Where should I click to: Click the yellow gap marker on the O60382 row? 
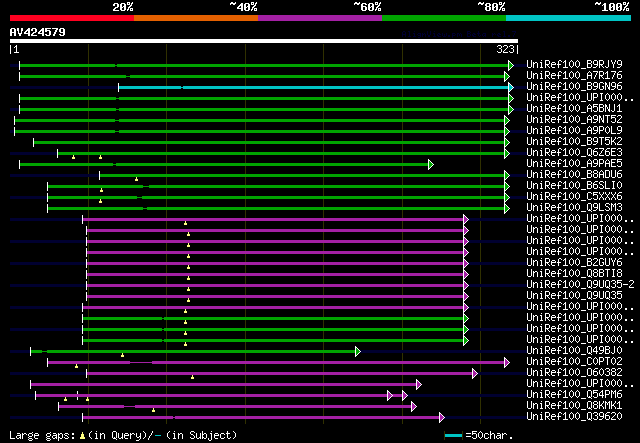[192, 377]
